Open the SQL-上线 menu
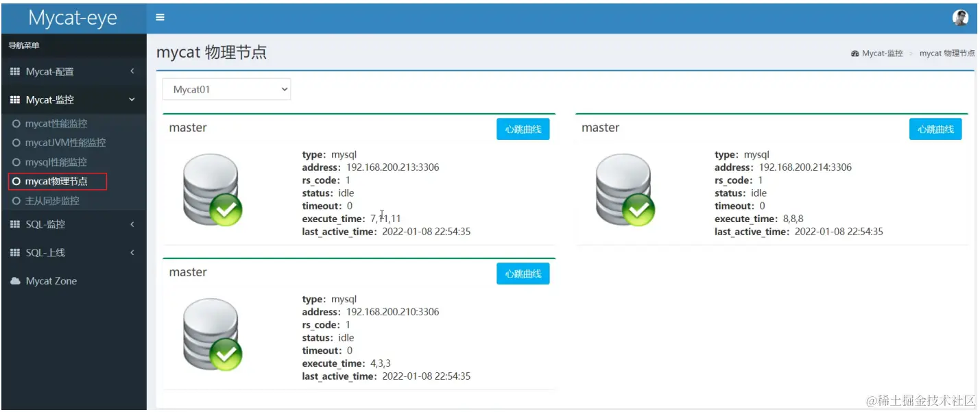The height and width of the screenshot is (412, 980). pyautogui.click(x=74, y=252)
